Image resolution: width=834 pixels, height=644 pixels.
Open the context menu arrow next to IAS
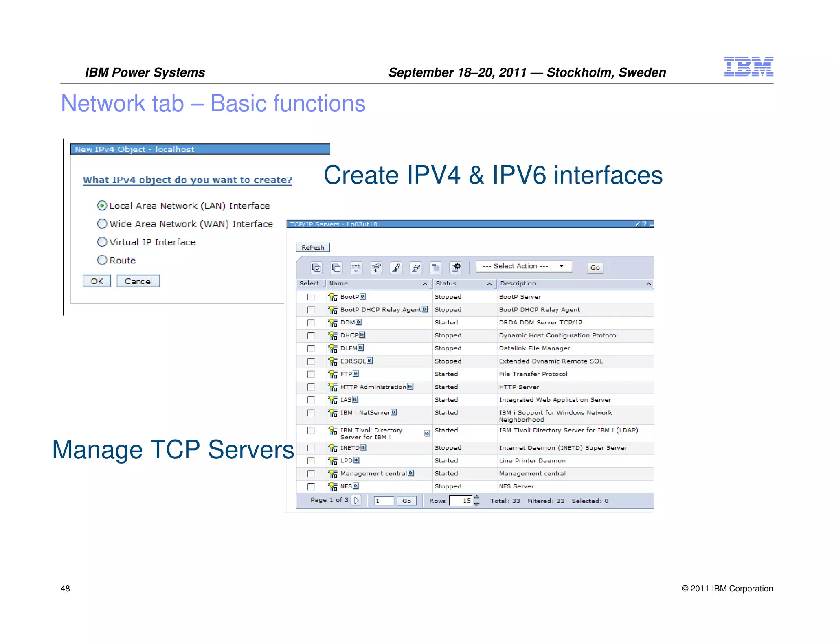click(x=356, y=399)
